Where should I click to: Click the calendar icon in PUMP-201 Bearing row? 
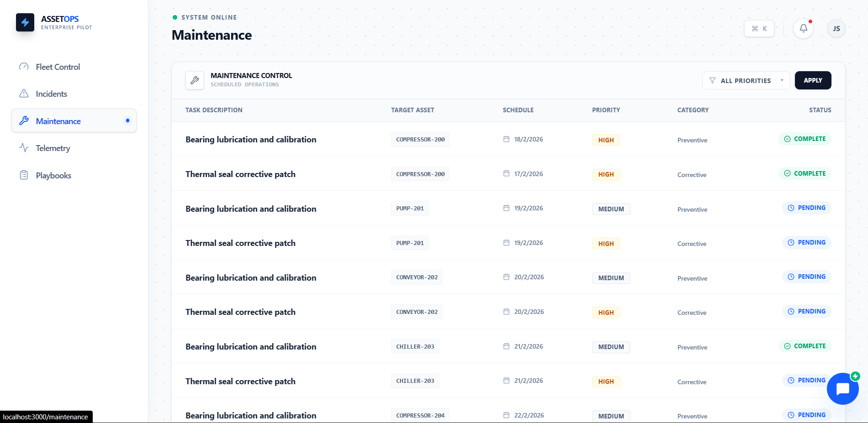506,208
